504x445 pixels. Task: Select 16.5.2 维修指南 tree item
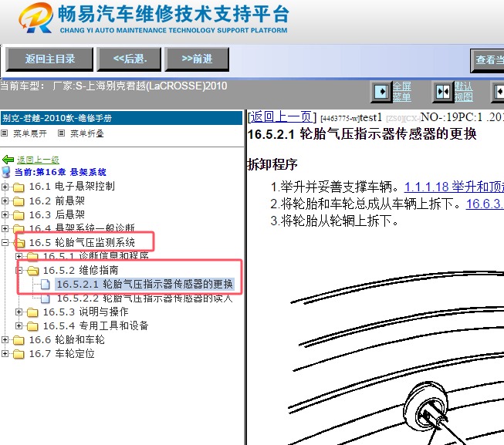tap(81, 270)
